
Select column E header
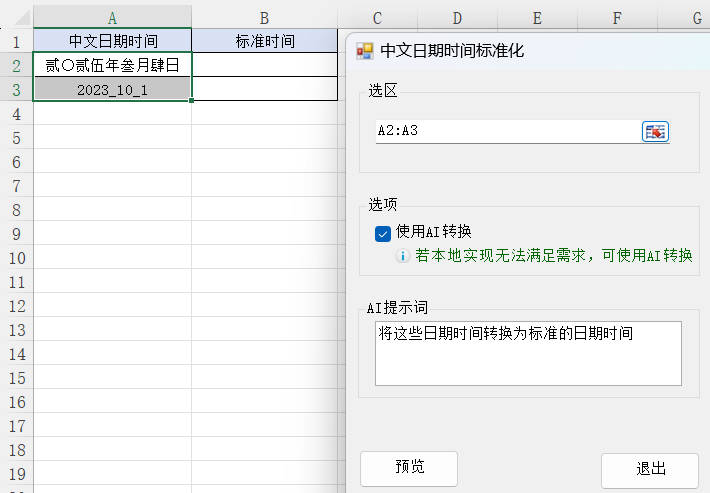point(537,18)
